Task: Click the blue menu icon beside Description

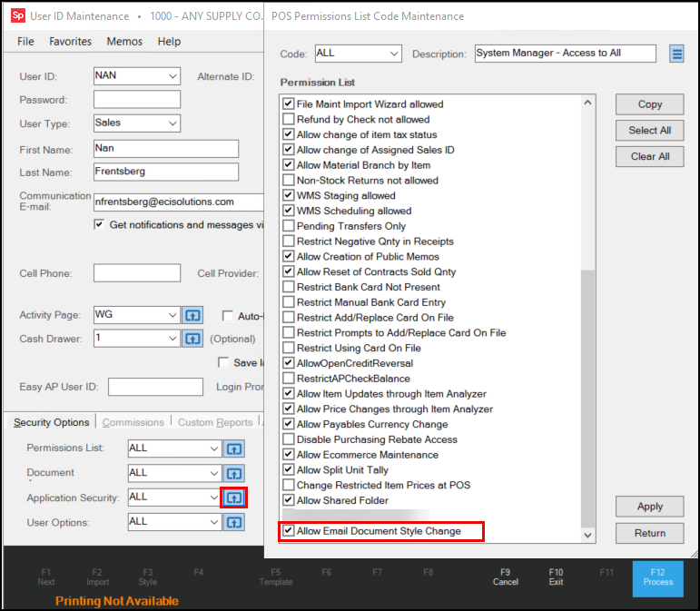Action: (x=676, y=54)
